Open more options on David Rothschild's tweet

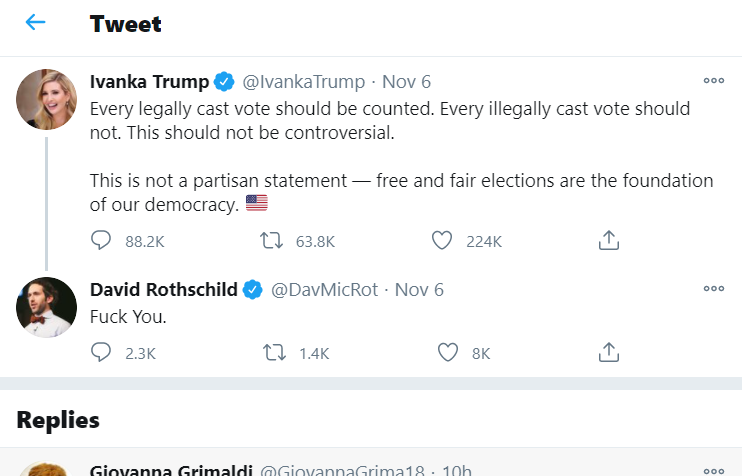(713, 289)
